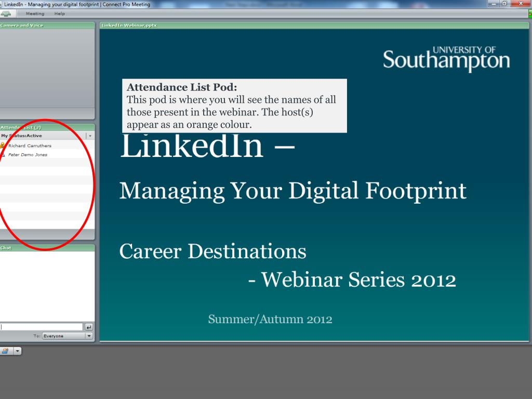Click the raise hand status icon
Image resolution: width=532 pixels, height=399 pixels.
[x=5, y=351]
